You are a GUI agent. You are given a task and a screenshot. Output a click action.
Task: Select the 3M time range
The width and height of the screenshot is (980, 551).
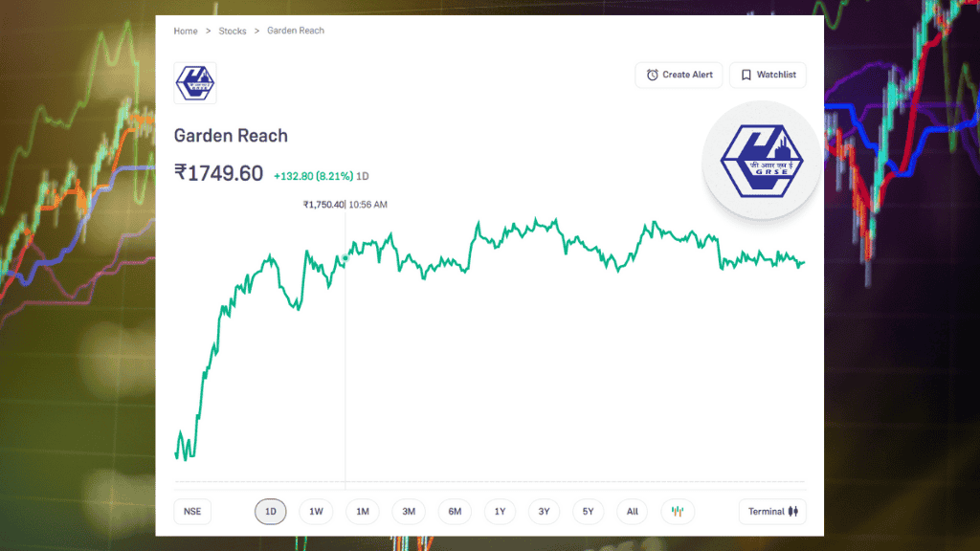pos(409,512)
